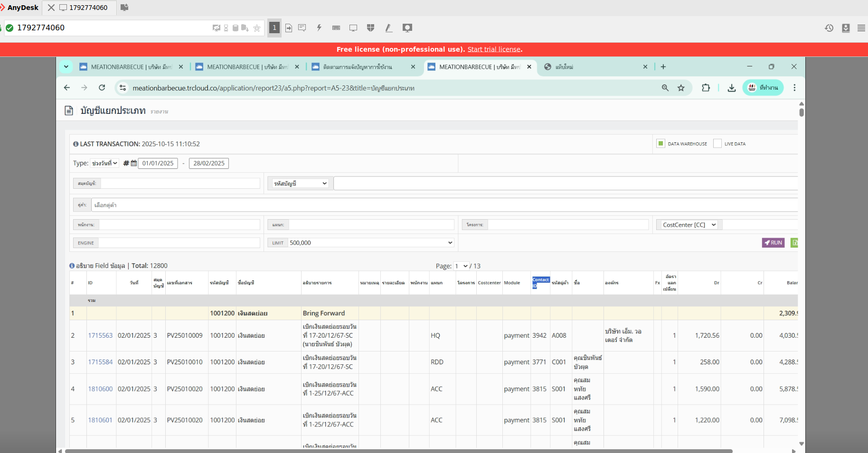Click the AnyDesk chat icon
This screenshot has height=453, width=868.
pyautogui.click(x=302, y=28)
